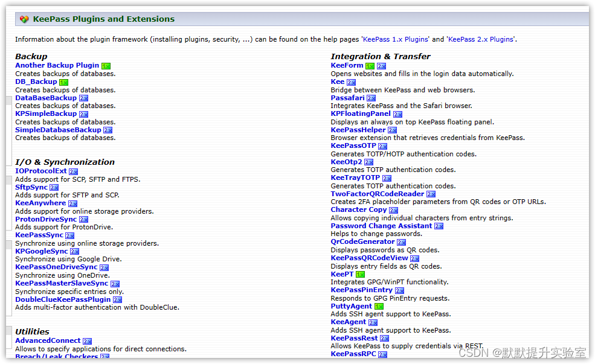Screen dimensions: 595x364
Task: Follow the KeePassQRCodeView link
Action: [369, 258]
